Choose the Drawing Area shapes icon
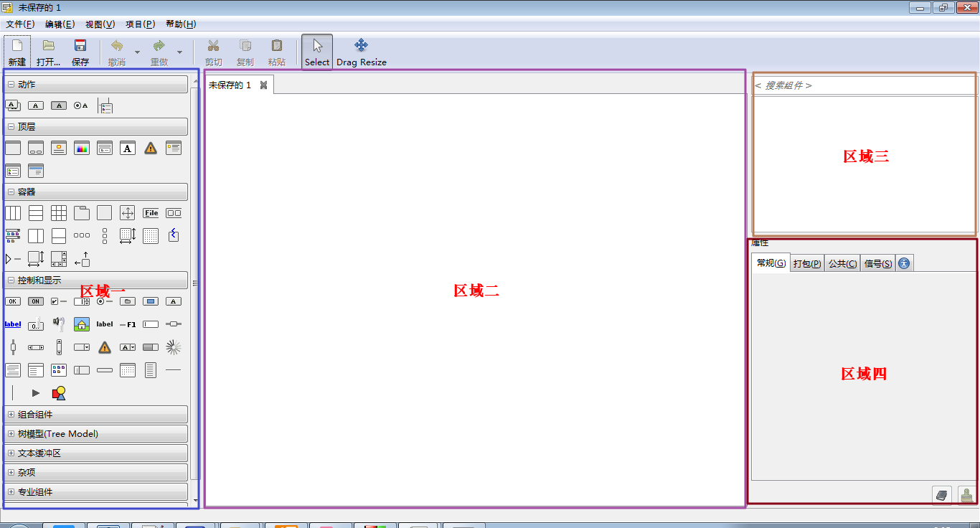980x528 pixels. tap(59, 393)
